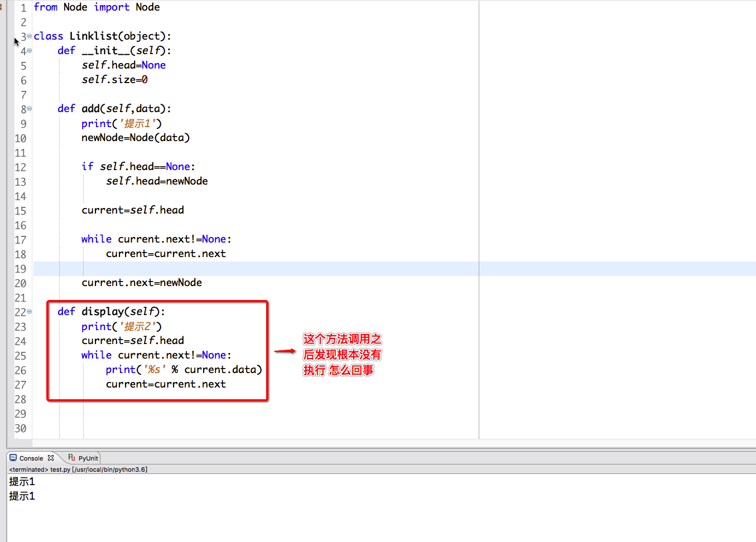The height and width of the screenshot is (542, 756).
Task: Collapse the display method fold marker
Action: (30, 312)
